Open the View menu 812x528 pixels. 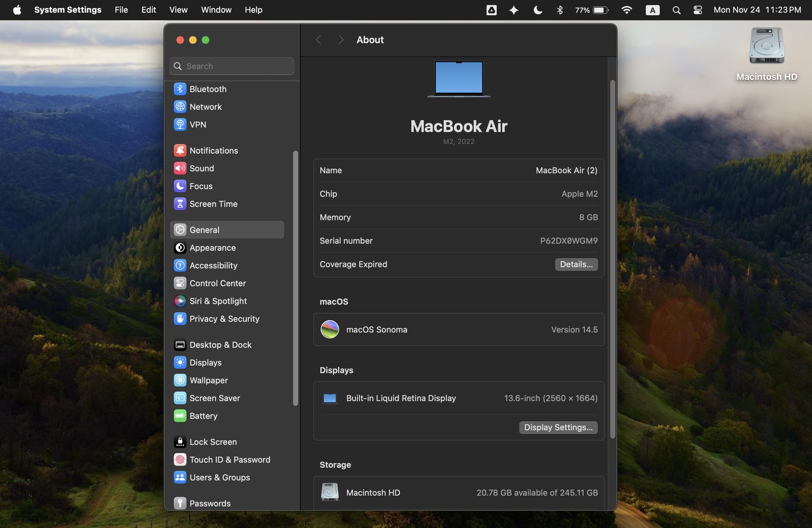point(178,10)
